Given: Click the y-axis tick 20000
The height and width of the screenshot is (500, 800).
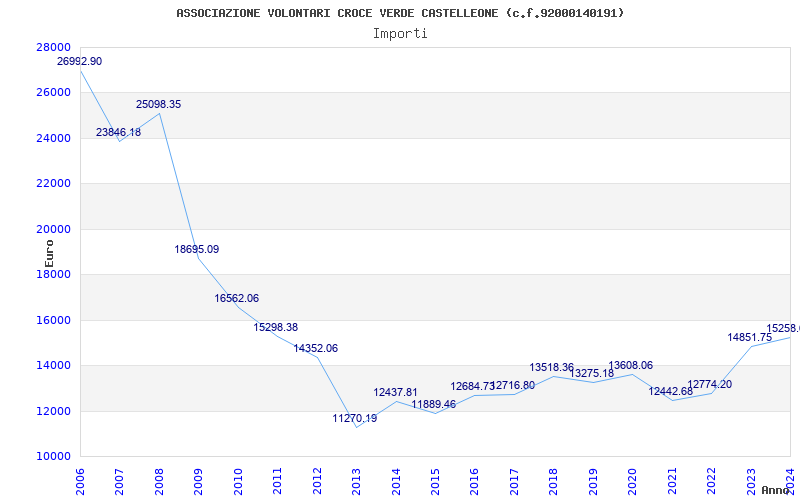Looking at the screenshot, I should point(54,229).
